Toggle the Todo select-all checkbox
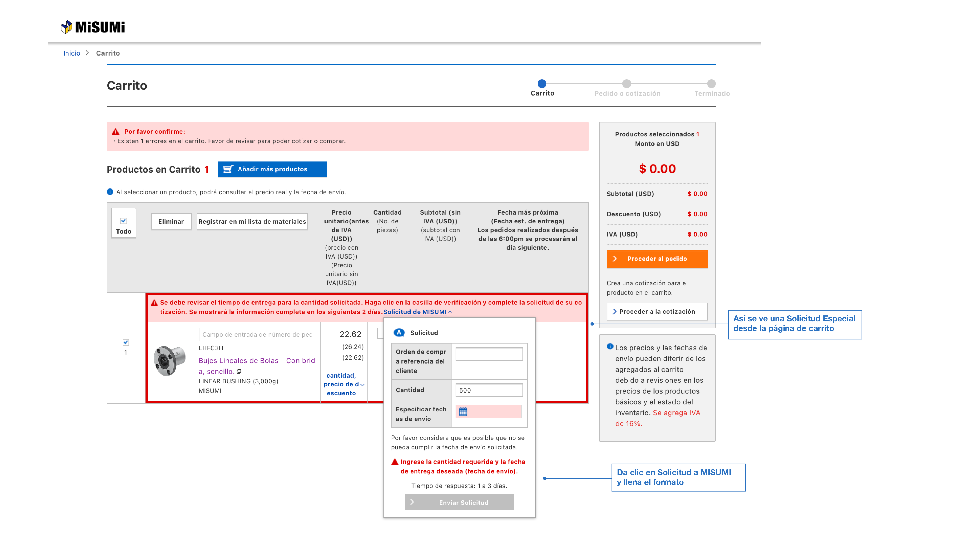The image size is (980, 555). [x=123, y=221]
